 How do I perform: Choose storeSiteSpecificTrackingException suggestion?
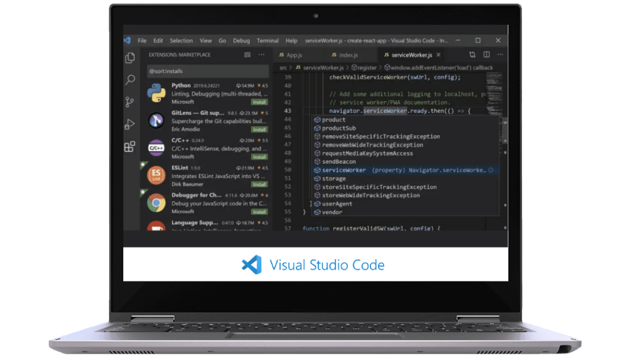tap(405, 187)
